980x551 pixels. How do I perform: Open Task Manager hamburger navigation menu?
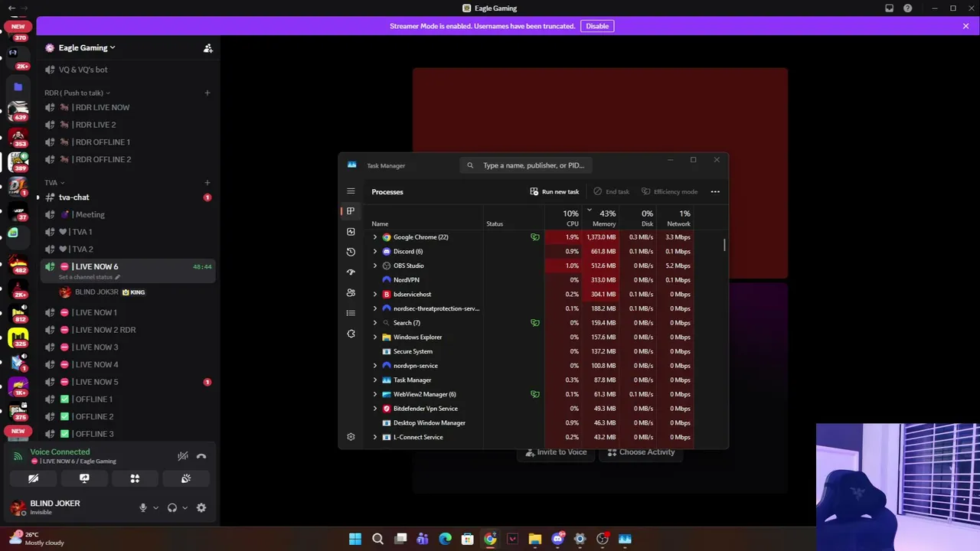351,191
